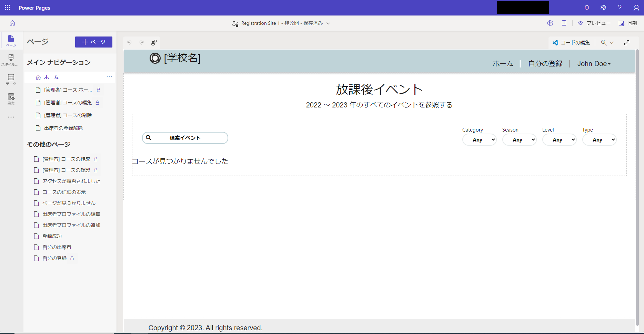Image resolution: width=644 pixels, height=334 pixels.
Task: Select 自分の登録 page in other pages
Action: [54, 258]
